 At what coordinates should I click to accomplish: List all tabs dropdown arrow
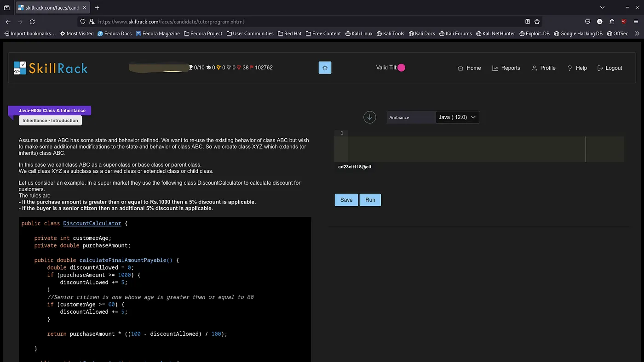point(603,7)
